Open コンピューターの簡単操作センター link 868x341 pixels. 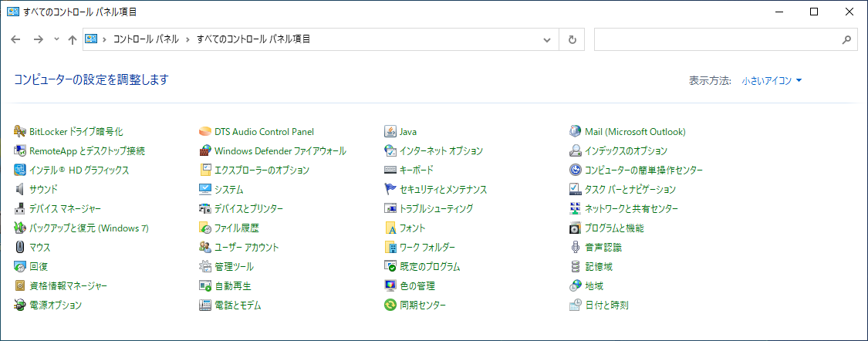click(643, 170)
